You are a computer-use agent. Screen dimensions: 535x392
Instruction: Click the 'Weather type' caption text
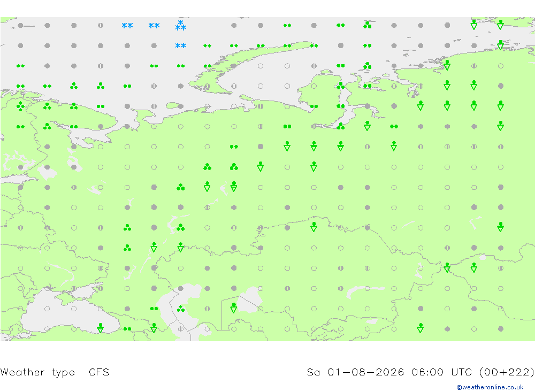pyautogui.click(x=37, y=372)
